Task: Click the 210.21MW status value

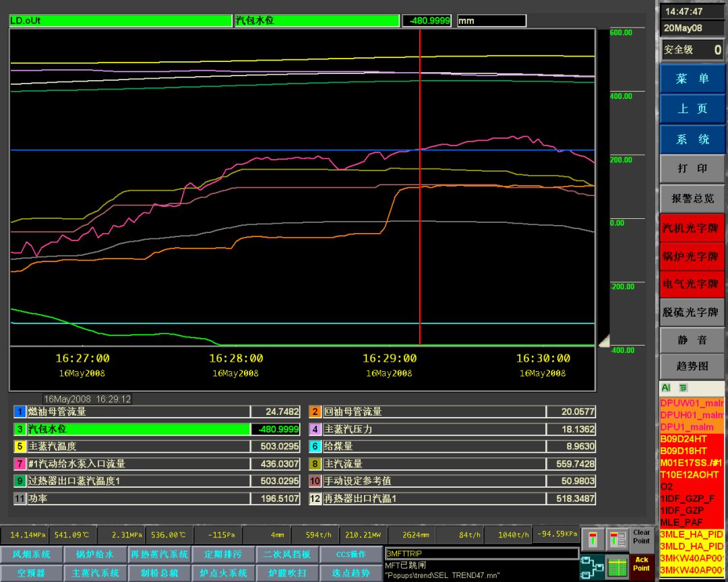Action: (363, 535)
